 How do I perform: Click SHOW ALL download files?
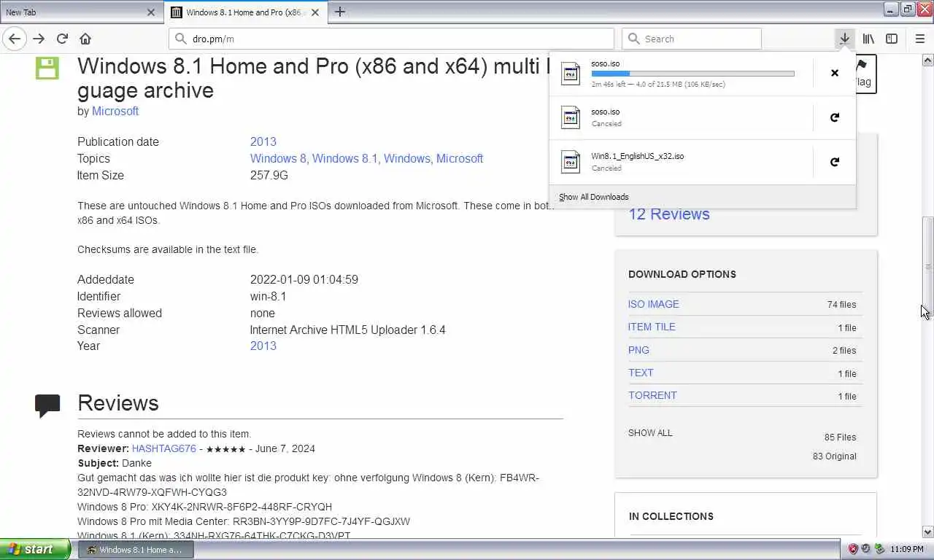coord(650,432)
